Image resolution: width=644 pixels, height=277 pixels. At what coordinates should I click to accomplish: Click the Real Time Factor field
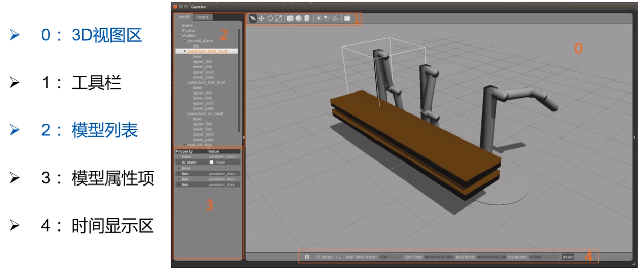click(390, 257)
